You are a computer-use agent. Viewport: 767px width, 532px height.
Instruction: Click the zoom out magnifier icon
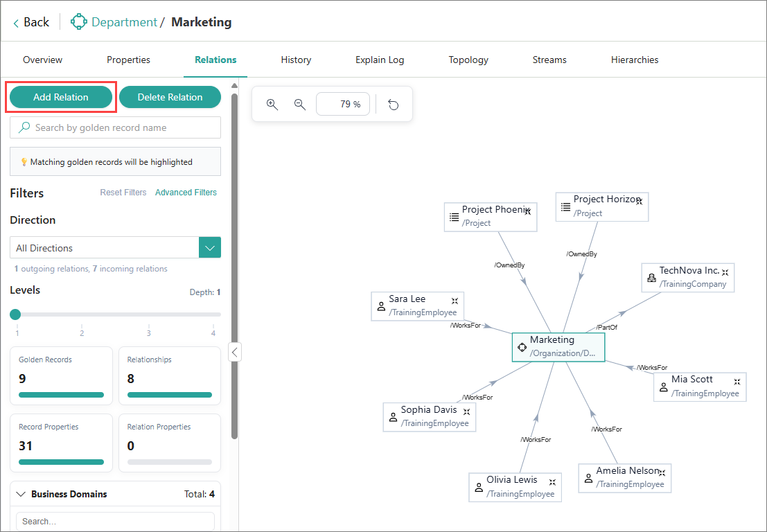coord(300,105)
